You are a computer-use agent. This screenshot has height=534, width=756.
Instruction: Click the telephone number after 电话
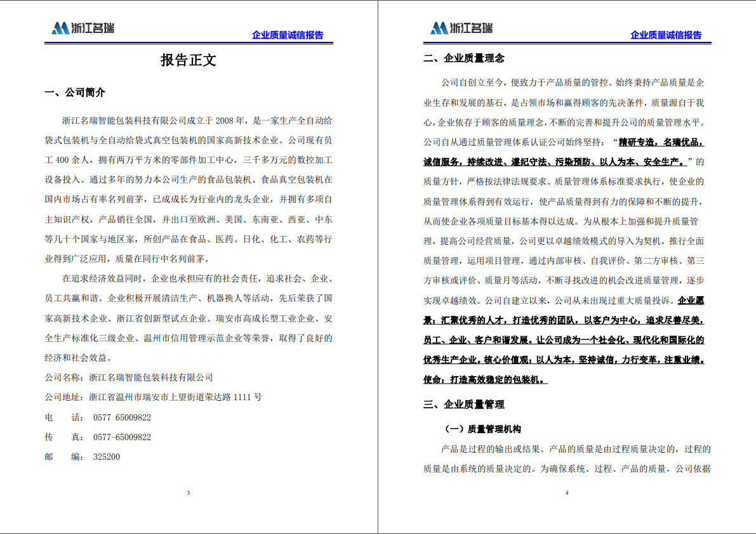click(122, 418)
